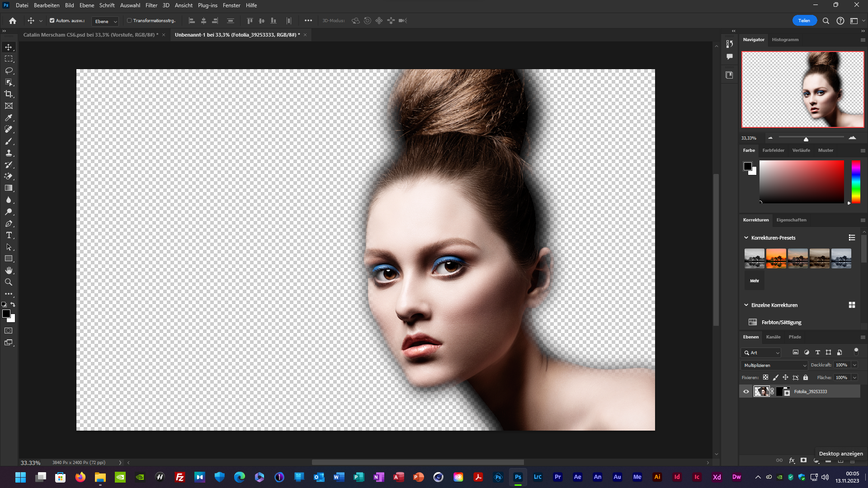This screenshot has width=868, height=488.
Task: Select the Brush tool
Action: click(x=9, y=141)
